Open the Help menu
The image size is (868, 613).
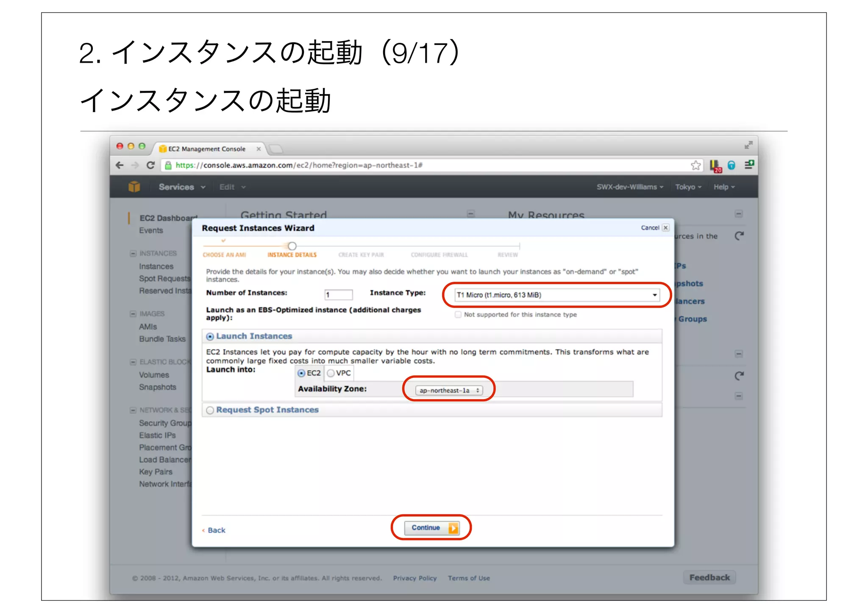723,187
